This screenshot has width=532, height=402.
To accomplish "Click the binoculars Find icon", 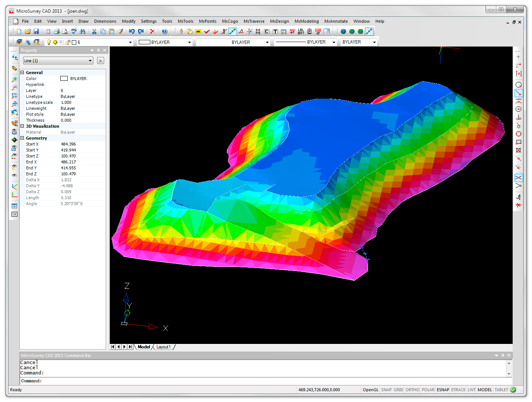I will tap(83, 32).
